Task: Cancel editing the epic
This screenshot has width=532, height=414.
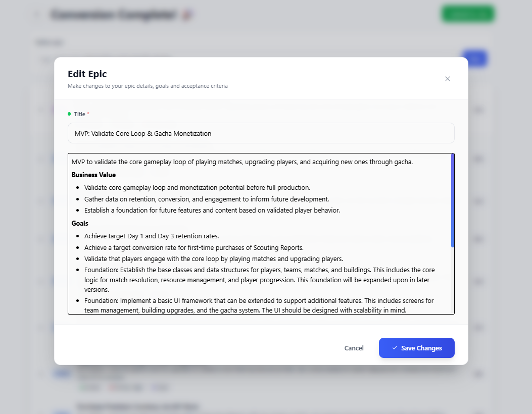Action: pos(354,348)
